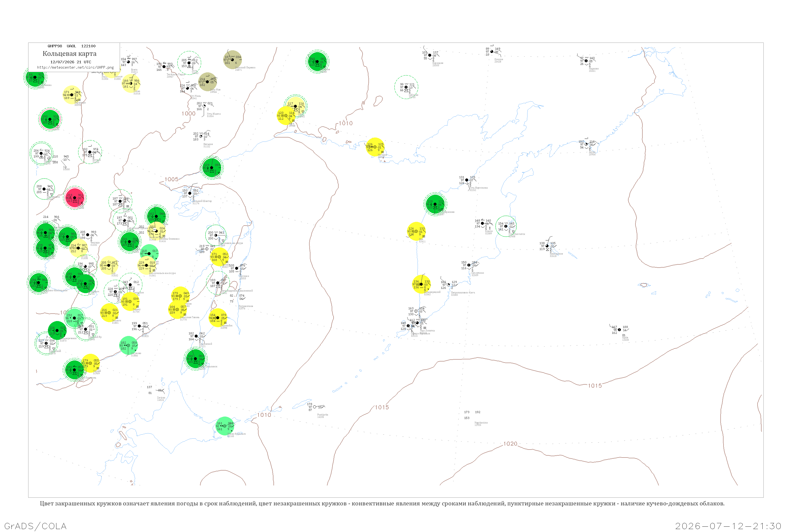Select the Усть-Камчатск outlined station circle
798x532 pixels.
[506, 226]
